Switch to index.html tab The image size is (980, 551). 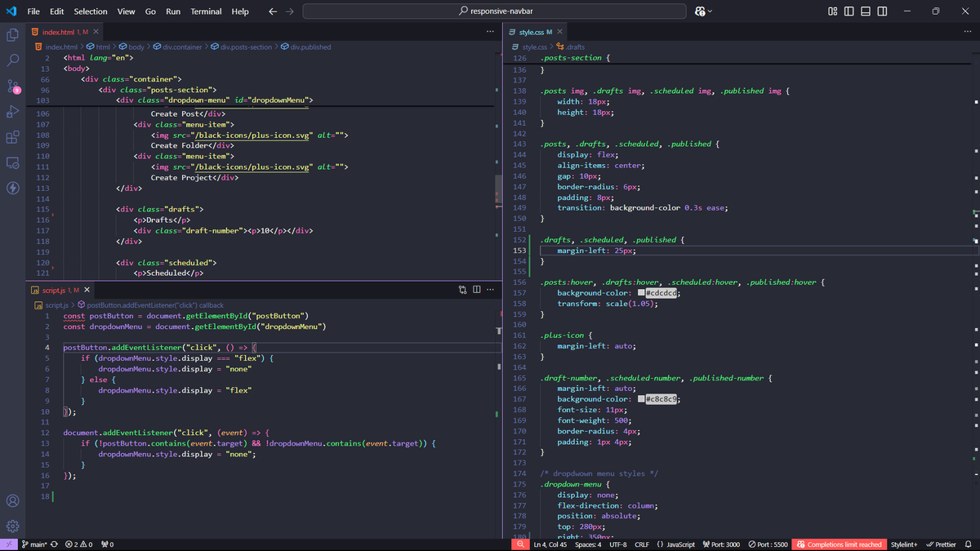[x=65, y=32]
